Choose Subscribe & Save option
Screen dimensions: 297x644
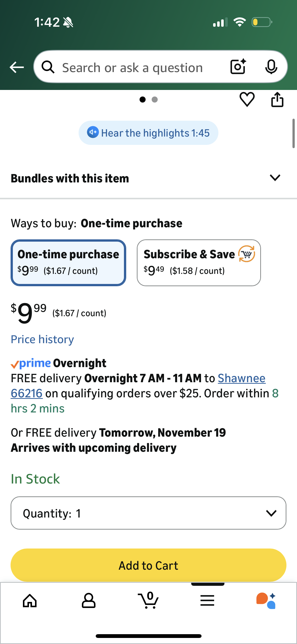pyautogui.click(x=199, y=263)
